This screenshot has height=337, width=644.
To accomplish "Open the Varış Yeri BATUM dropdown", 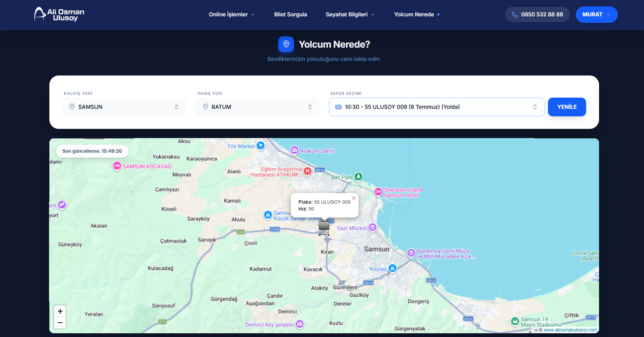I will [x=257, y=107].
